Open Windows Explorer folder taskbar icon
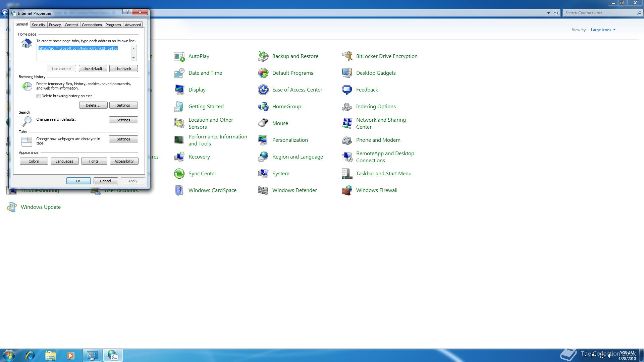The image size is (644, 362). coord(51,355)
